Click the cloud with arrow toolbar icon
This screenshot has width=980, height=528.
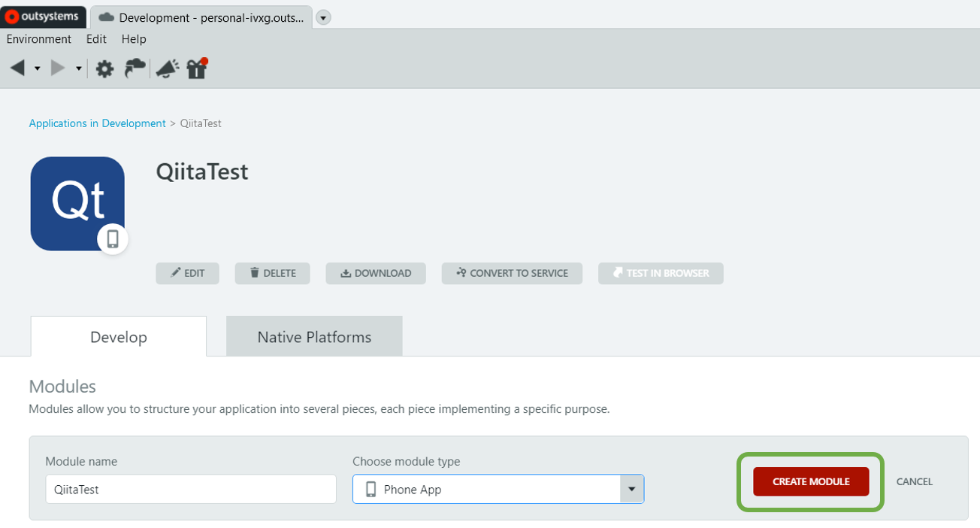pyautogui.click(x=135, y=68)
